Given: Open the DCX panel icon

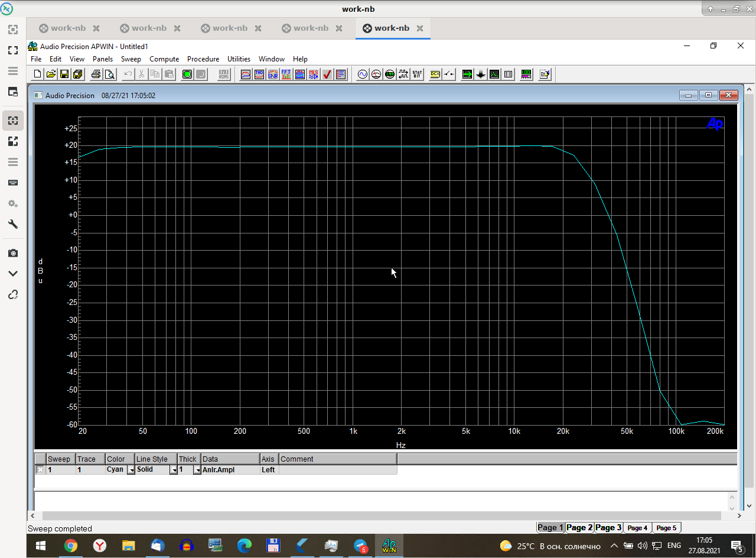Looking at the screenshot, I should [435, 74].
